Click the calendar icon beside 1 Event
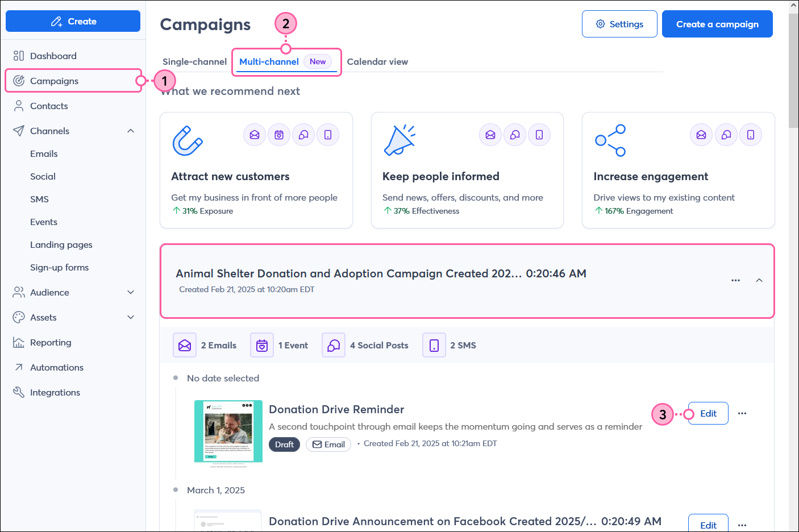Viewport: 799px width, 532px height. click(x=262, y=345)
